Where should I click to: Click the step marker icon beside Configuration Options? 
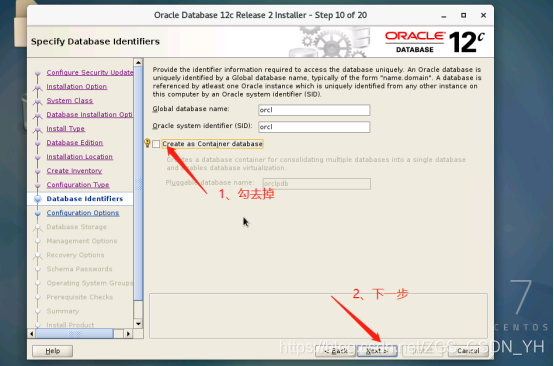[38, 213]
